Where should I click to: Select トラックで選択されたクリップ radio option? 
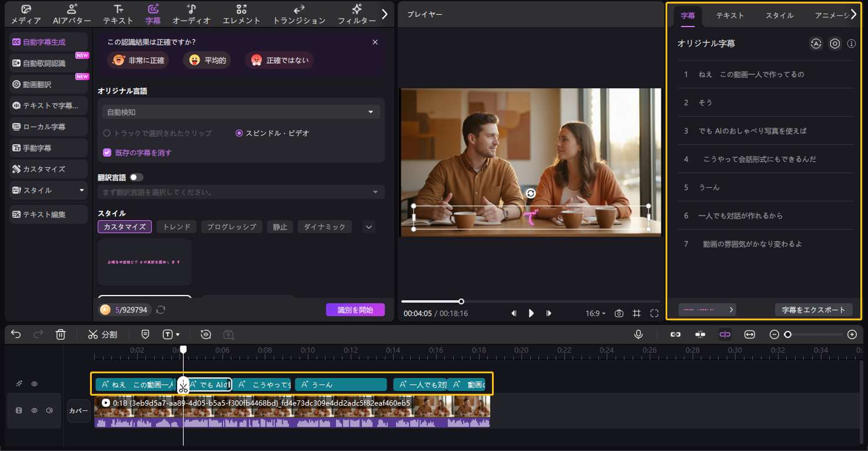point(107,133)
